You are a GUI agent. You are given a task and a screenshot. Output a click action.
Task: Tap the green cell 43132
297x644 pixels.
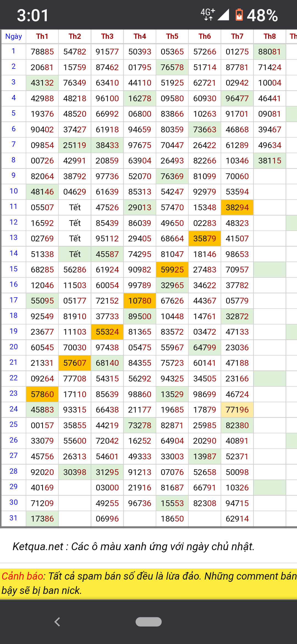coord(42,83)
